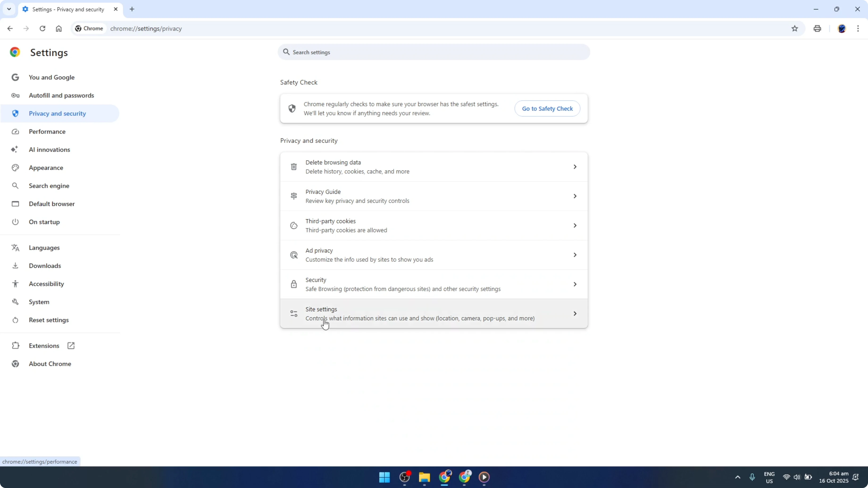Viewport: 868px width, 488px height.
Task: Expand hidden icons in system tray
Action: [737, 477]
